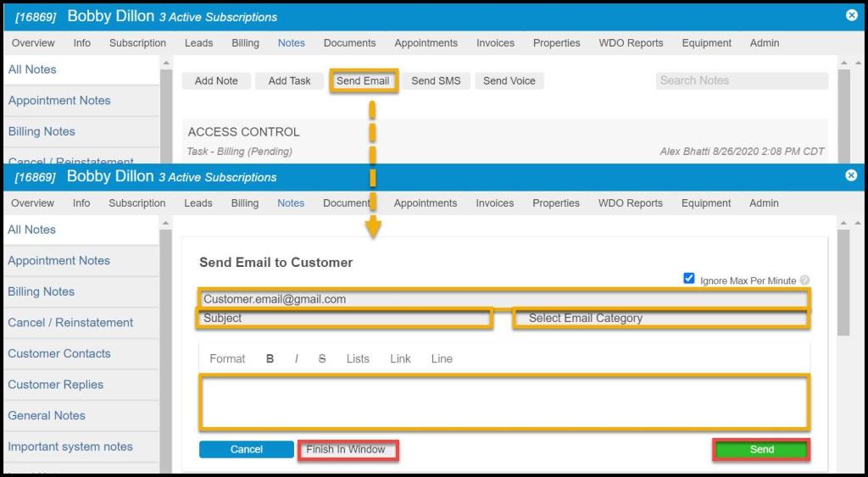Viewport: 868px width, 477px height.
Task: Expand the Lists option in the editor toolbar
Action: click(x=358, y=359)
